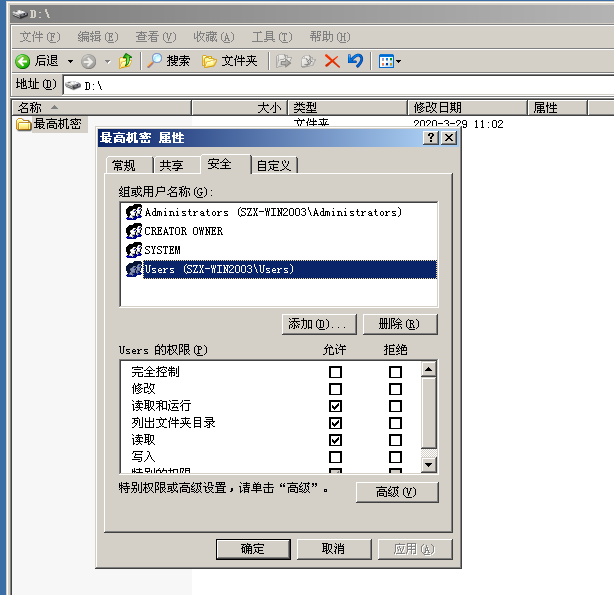Check Deny for 读取和运行
Screen dimensions: 614x595
click(395, 406)
